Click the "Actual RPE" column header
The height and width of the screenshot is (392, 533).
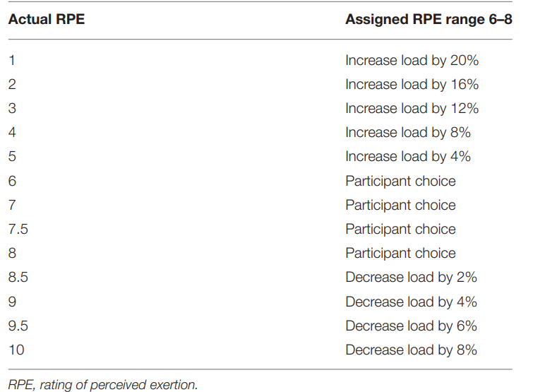(47, 19)
